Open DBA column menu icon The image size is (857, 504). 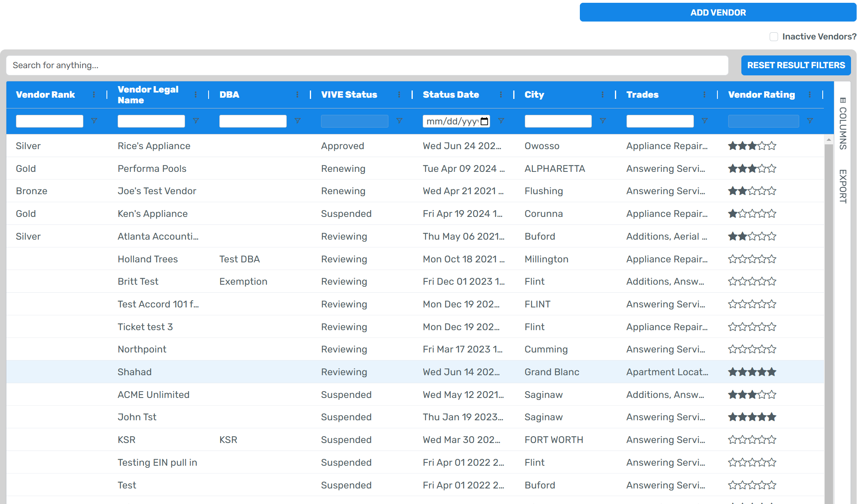coord(297,94)
